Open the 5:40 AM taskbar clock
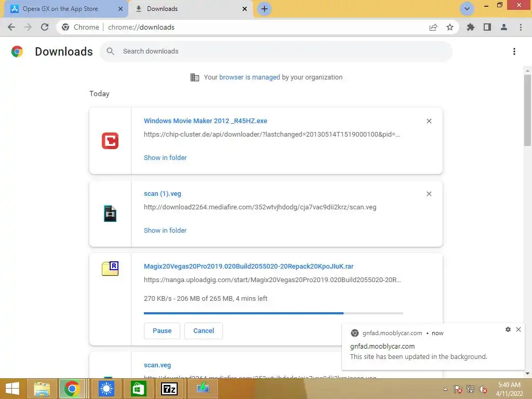 coord(509,389)
